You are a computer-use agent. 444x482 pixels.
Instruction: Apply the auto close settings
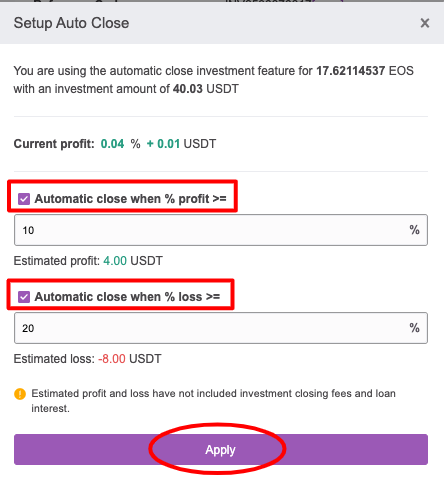pos(221,449)
